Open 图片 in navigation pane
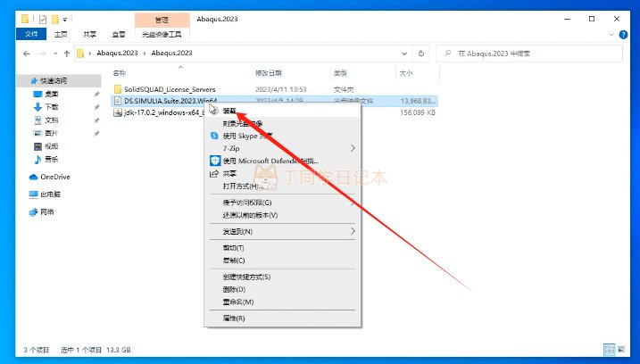The width and height of the screenshot is (640, 364). [x=52, y=133]
